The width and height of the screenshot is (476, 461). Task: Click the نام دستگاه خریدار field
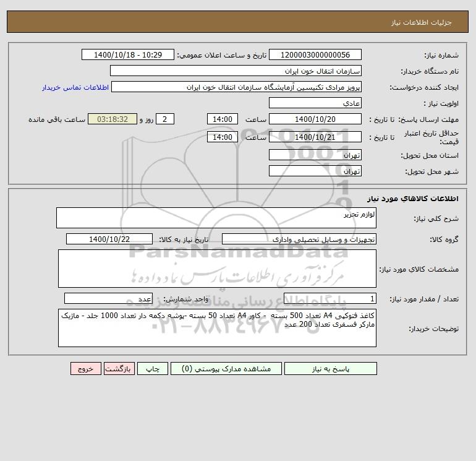(x=236, y=71)
